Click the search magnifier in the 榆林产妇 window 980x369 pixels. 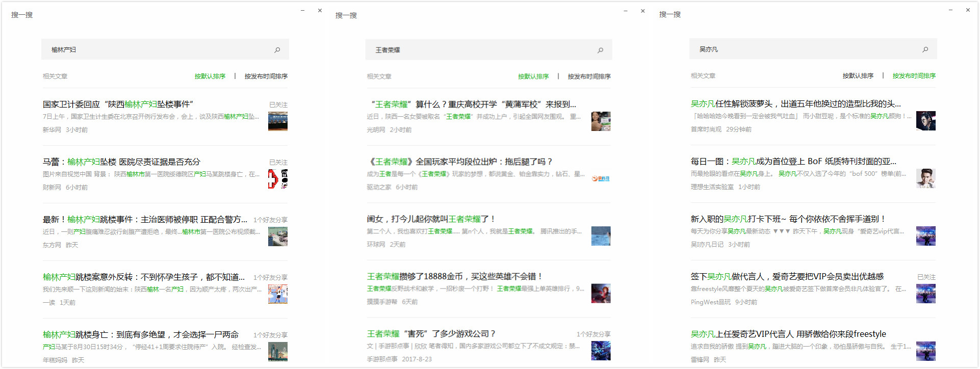point(277,50)
